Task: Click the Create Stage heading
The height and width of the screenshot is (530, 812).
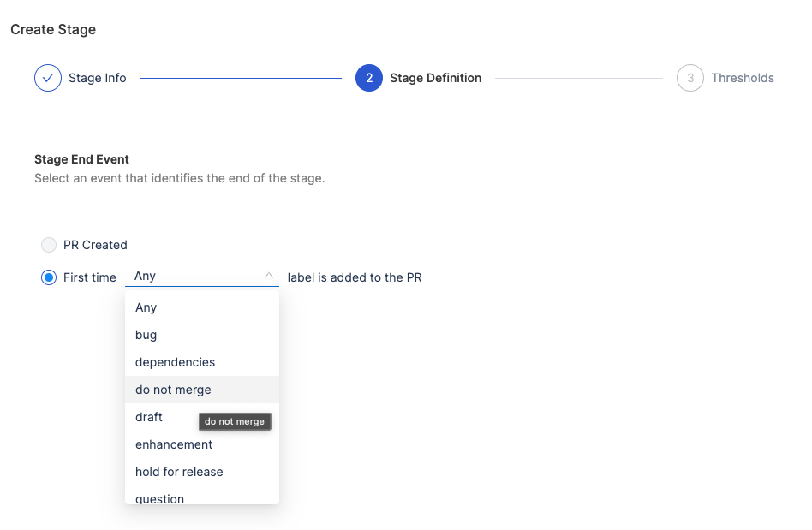Action: (53, 30)
